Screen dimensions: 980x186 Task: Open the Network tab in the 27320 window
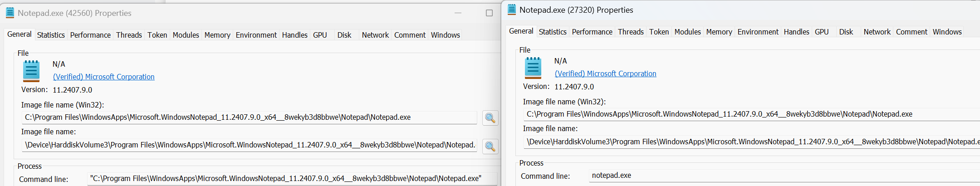click(x=877, y=32)
